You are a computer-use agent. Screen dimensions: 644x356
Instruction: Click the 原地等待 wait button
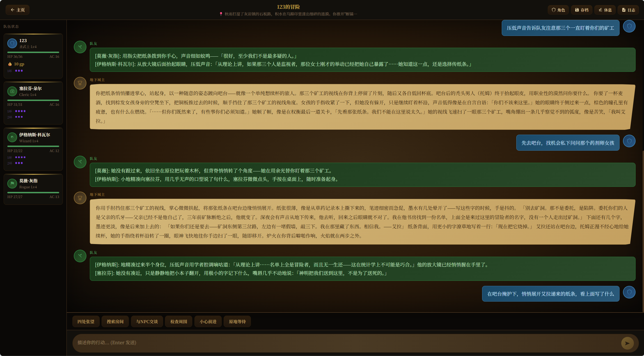coord(237,321)
